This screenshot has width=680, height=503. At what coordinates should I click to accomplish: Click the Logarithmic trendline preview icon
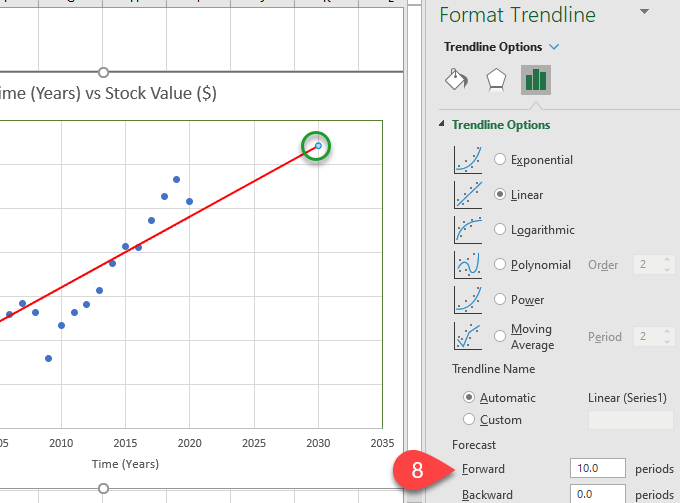pos(467,229)
